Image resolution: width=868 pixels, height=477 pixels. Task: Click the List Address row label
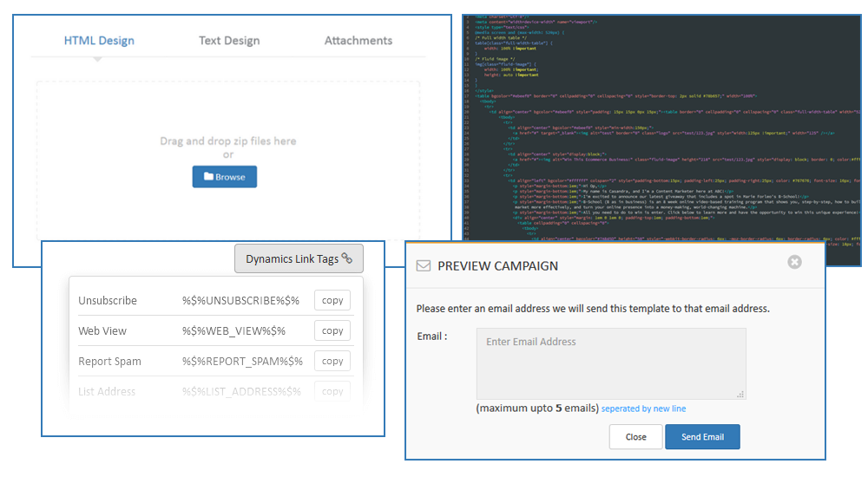click(107, 392)
